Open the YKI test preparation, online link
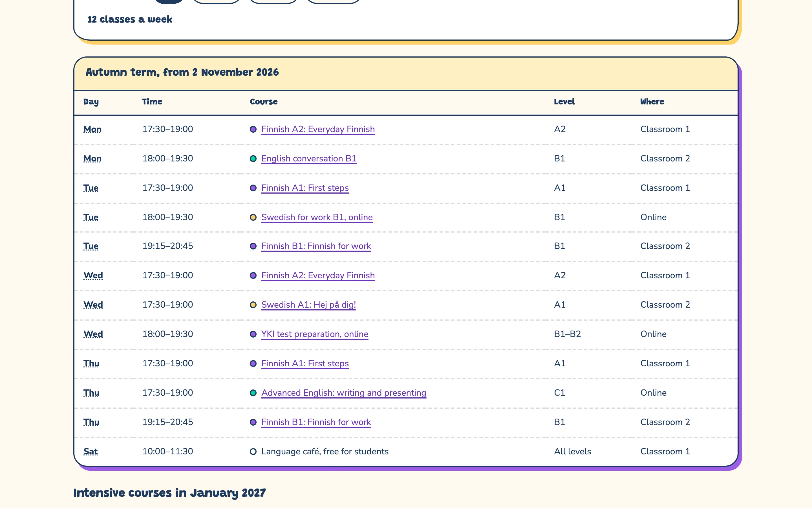812x508 pixels. pyautogui.click(x=315, y=334)
